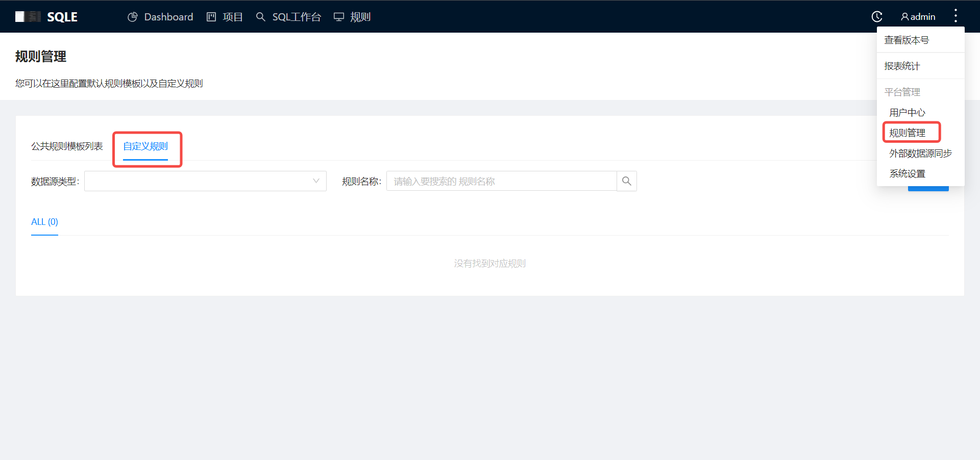980x460 pixels.
Task: Open the 项目 navigation item
Action: [x=225, y=17]
